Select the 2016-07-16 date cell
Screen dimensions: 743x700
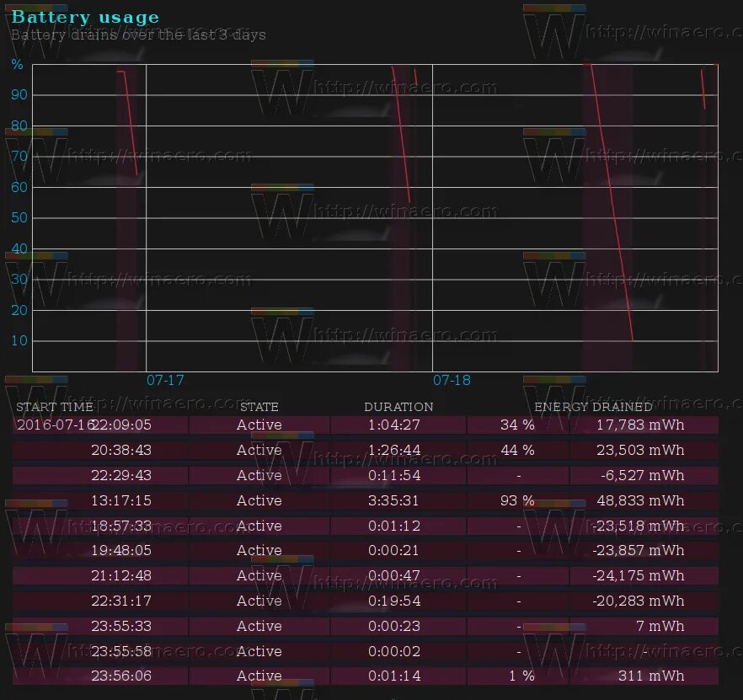[x=56, y=425]
